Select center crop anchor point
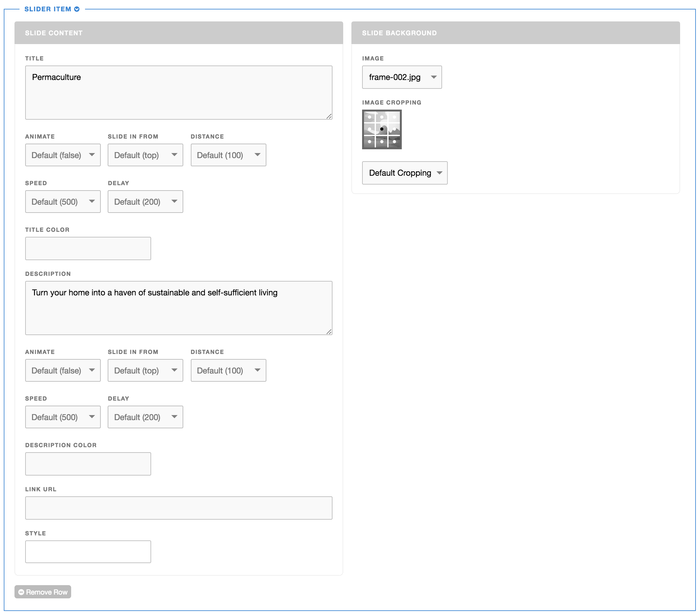699x616 pixels. (382, 129)
